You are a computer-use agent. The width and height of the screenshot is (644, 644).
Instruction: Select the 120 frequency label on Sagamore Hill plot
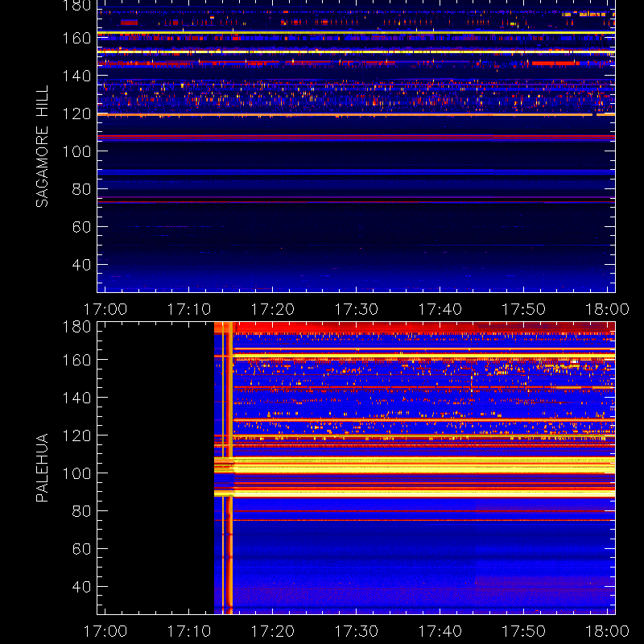point(76,114)
